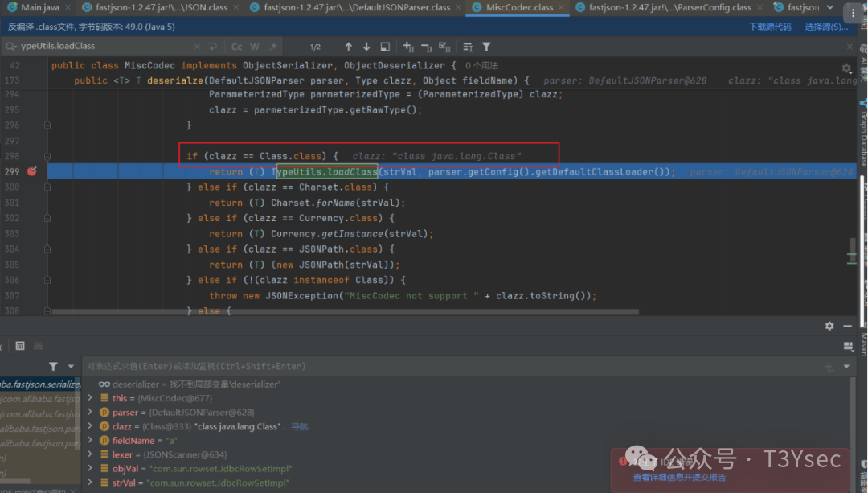Open the ParserConfig.class tab
868x493 pixels.
(670, 7)
